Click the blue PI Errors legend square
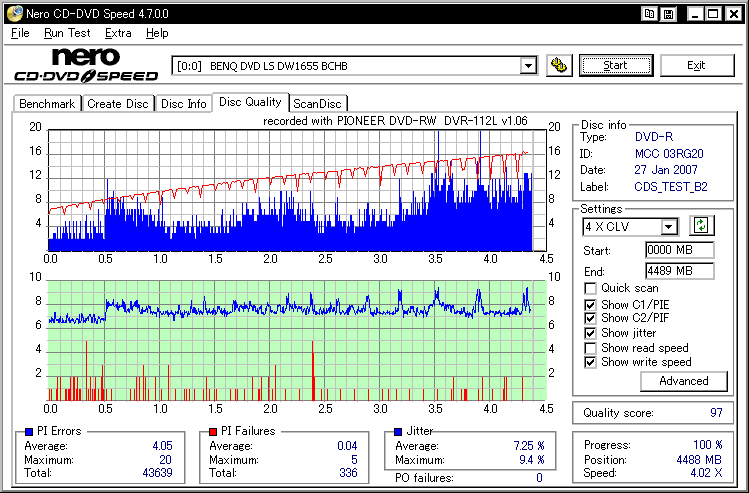 click(29, 432)
